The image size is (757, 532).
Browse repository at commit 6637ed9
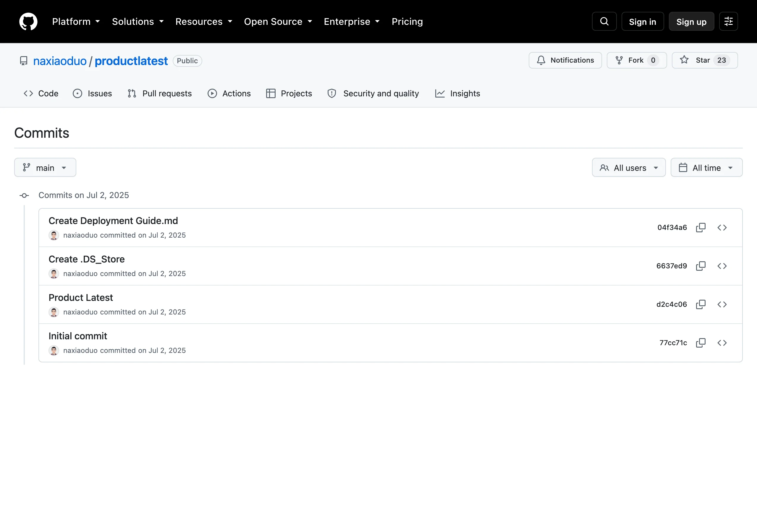(x=722, y=266)
